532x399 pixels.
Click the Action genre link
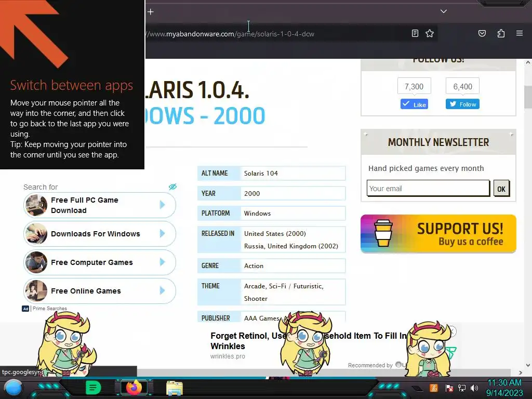254,265
